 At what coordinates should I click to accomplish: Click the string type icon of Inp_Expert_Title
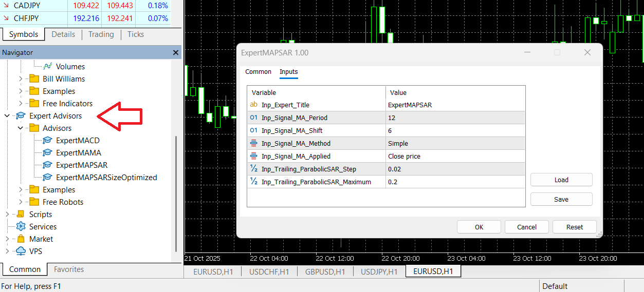pos(253,105)
